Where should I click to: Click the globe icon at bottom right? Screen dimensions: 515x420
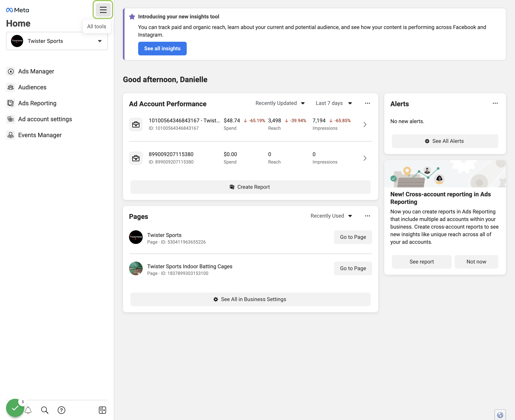pos(500,415)
